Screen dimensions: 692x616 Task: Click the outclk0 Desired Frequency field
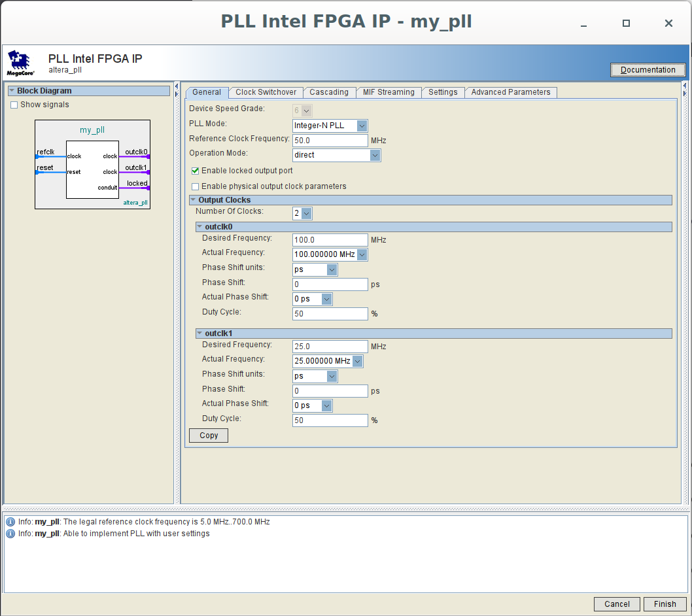pos(330,240)
